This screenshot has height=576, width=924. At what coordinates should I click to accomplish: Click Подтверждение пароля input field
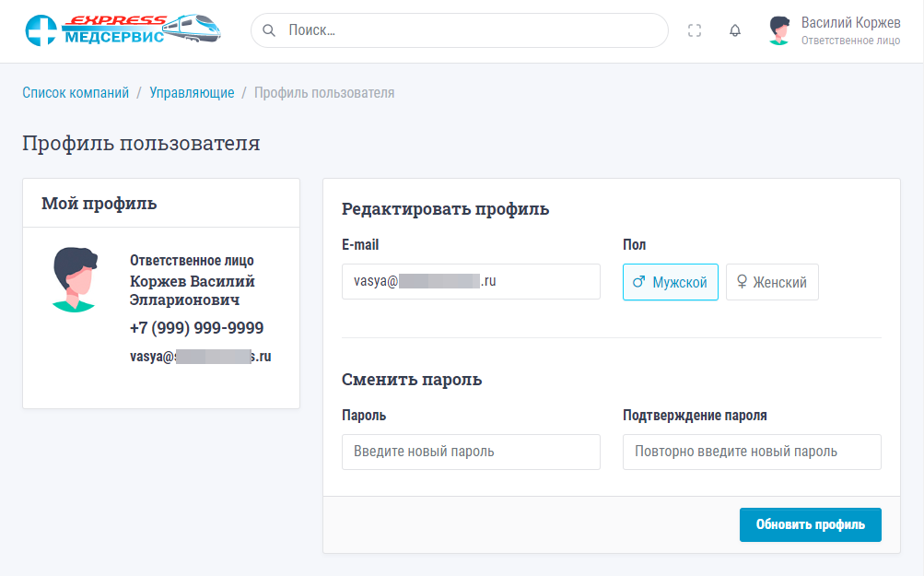pyautogui.click(x=751, y=452)
